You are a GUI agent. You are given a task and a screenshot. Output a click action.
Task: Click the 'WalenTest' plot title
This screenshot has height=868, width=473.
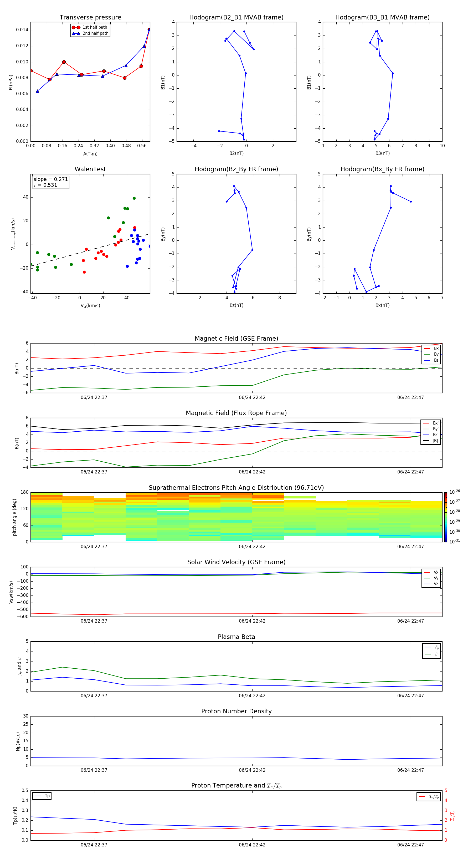pyautogui.click(x=90, y=169)
